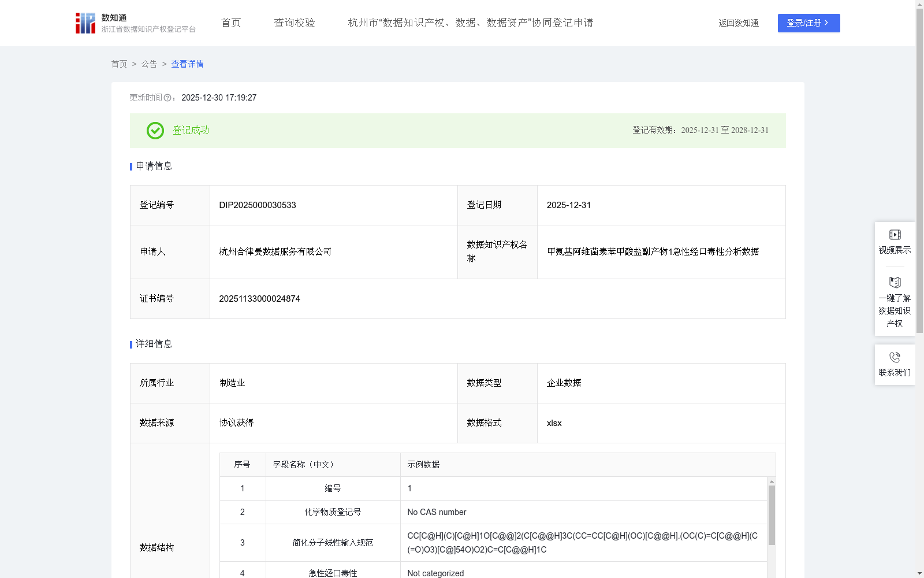Click the 公告 breadcrumb link

[x=149, y=64]
